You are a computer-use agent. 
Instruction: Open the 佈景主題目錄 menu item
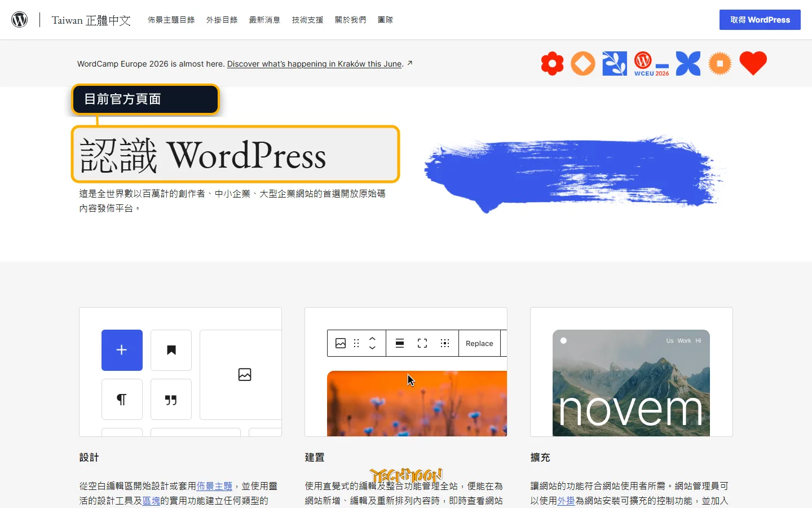[171, 20]
